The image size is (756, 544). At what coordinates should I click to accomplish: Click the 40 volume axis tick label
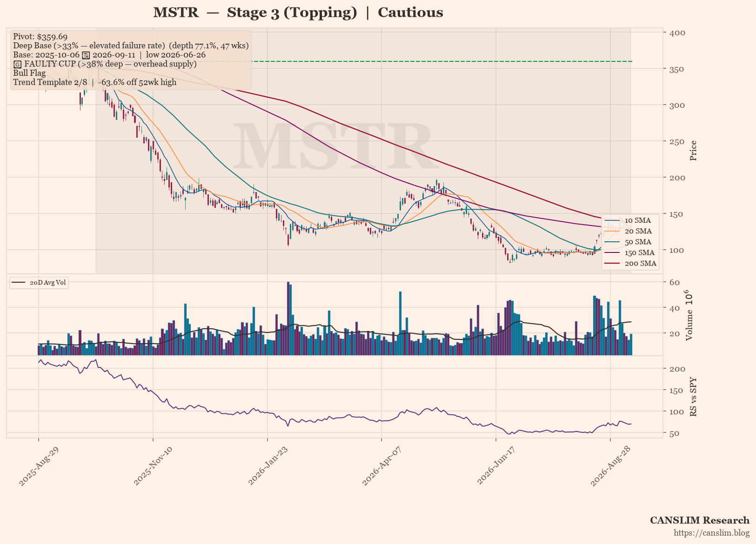675,308
